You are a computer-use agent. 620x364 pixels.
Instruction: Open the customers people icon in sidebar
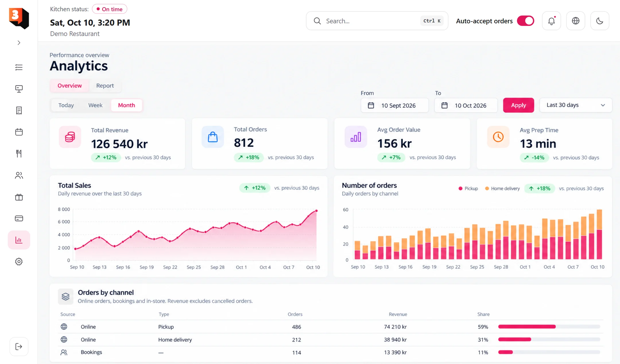(x=19, y=175)
